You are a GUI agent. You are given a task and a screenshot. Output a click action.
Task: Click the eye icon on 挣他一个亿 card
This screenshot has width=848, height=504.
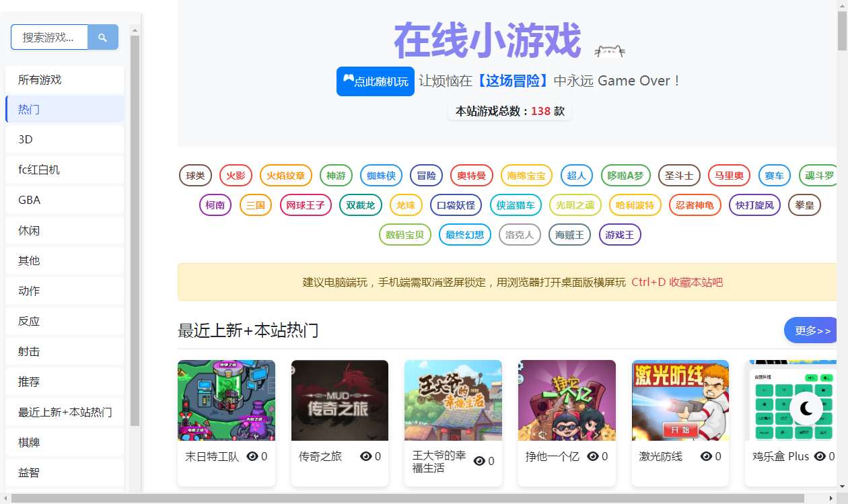click(x=593, y=456)
